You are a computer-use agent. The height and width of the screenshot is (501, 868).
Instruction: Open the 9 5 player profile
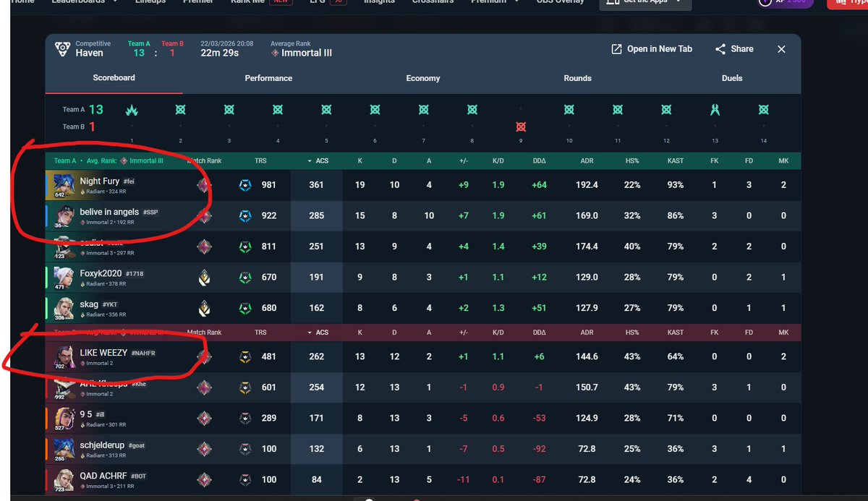point(86,414)
